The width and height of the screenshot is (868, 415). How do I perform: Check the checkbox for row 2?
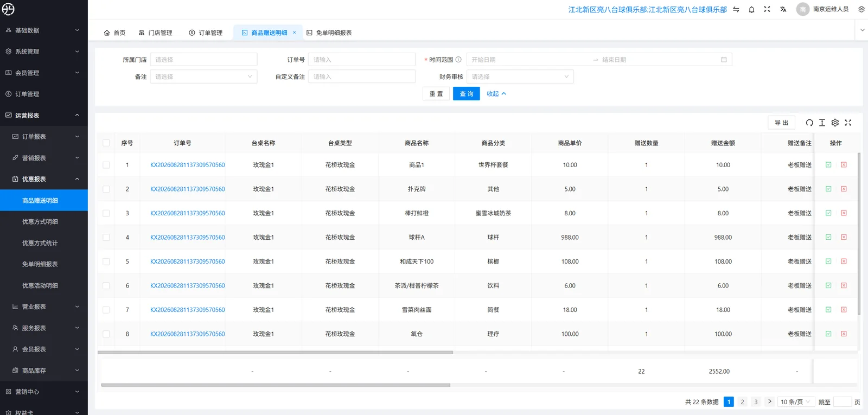pos(106,189)
